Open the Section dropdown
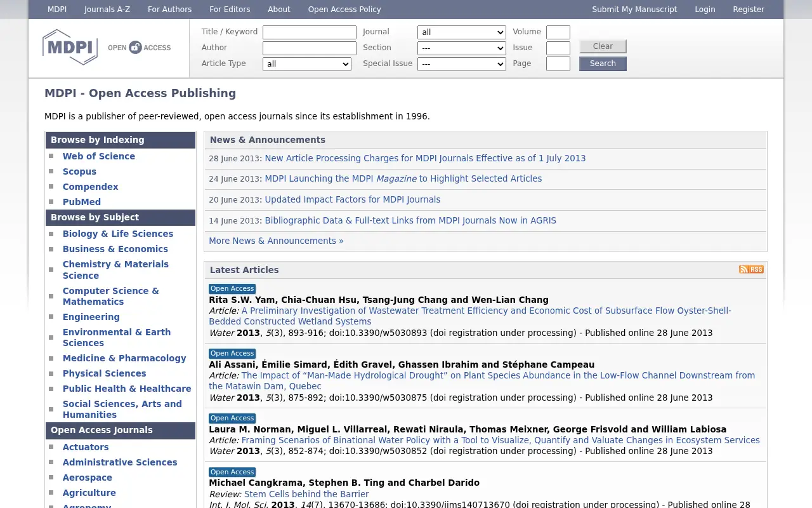 [x=462, y=48]
